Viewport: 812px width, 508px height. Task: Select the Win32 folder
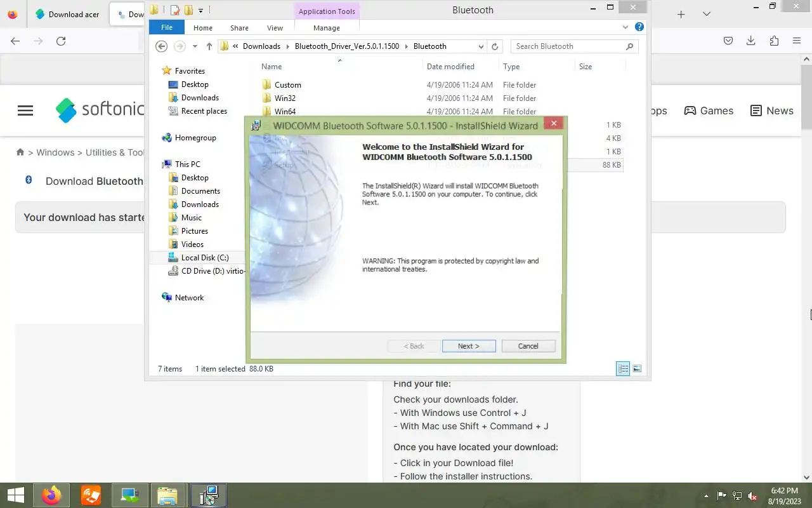click(285, 98)
